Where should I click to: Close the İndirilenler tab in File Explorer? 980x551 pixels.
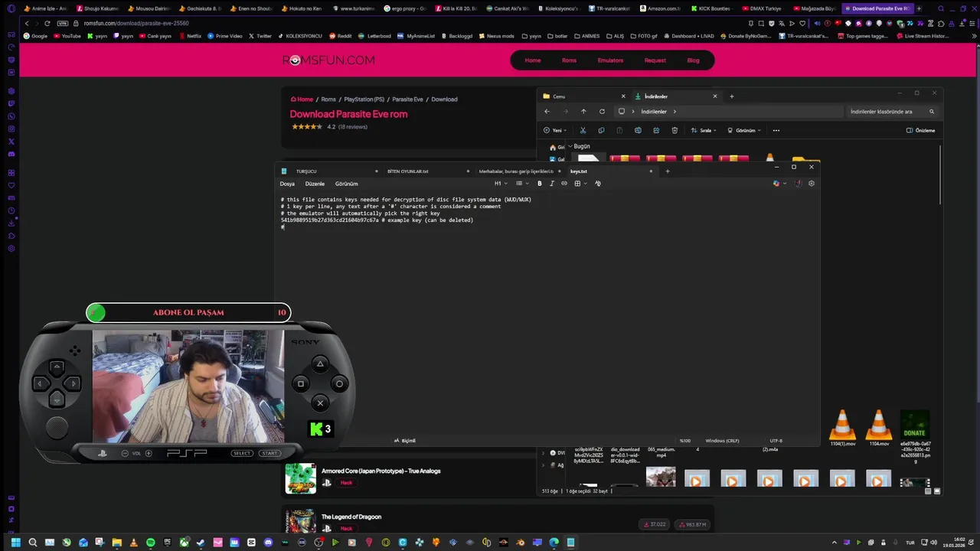click(715, 96)
